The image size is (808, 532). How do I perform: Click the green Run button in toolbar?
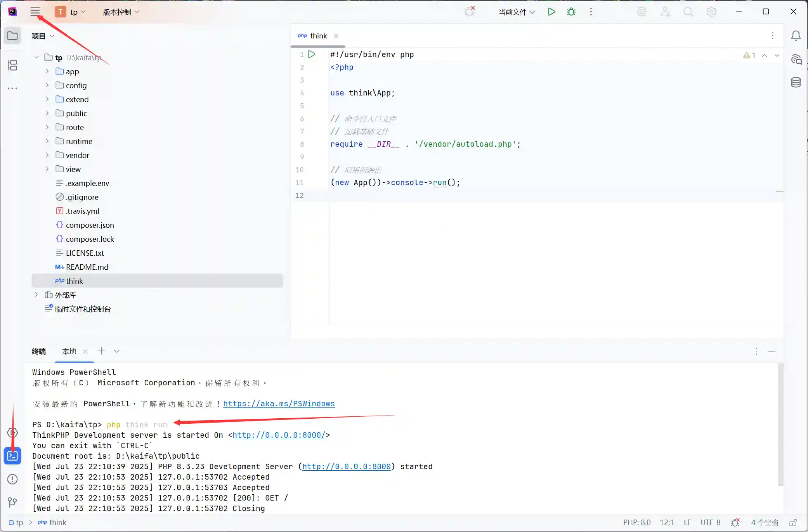pyautogui.click(x=551, y=12)
